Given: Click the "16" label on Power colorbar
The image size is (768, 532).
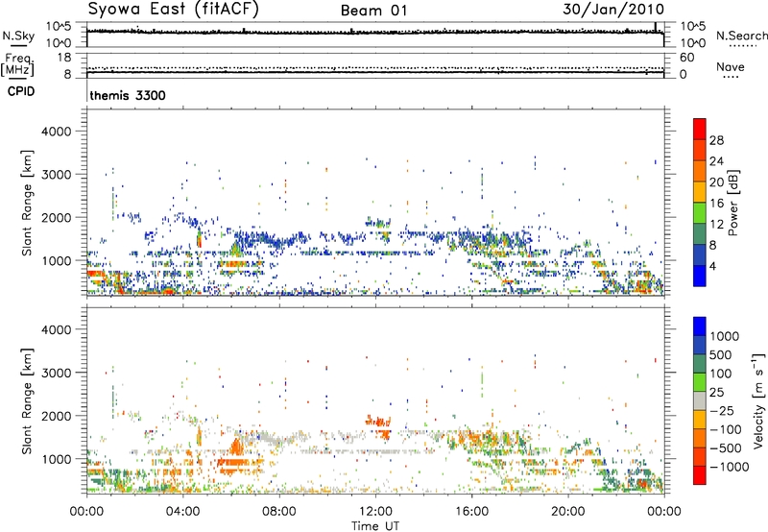Looking at the screenshot, I should pos(716,204).
